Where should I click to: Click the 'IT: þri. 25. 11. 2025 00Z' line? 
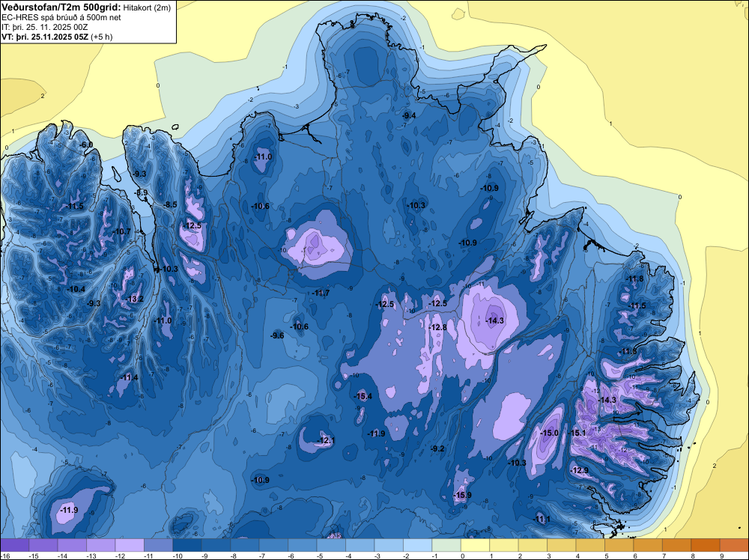[44, 27]
